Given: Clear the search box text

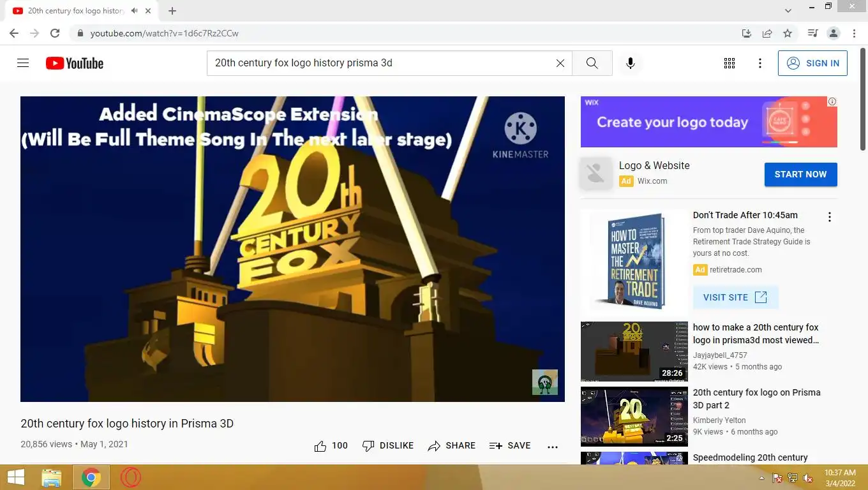Looking at the screenshot, I should pos(560,63).
